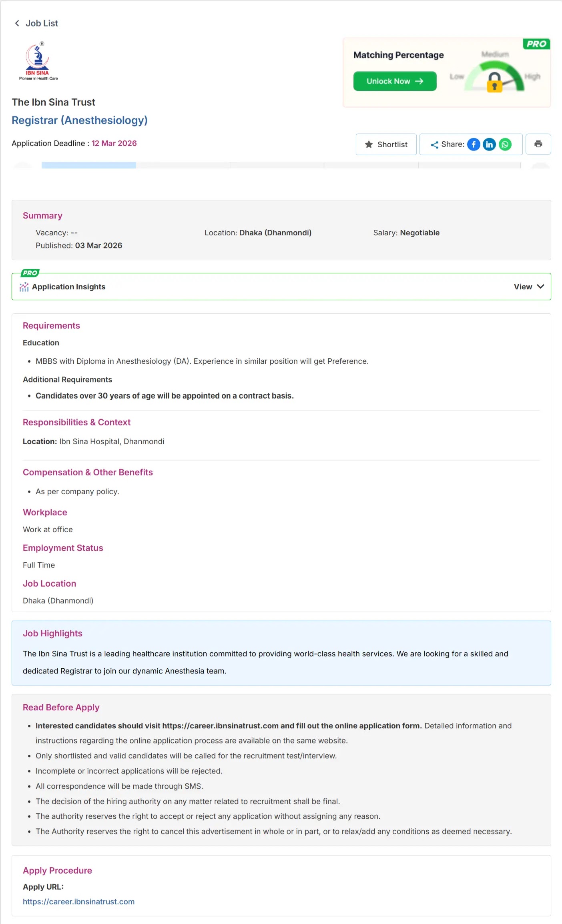
Task: Click the Registrar (Anesthesiology) job title
Action: [x=80, y=120]
